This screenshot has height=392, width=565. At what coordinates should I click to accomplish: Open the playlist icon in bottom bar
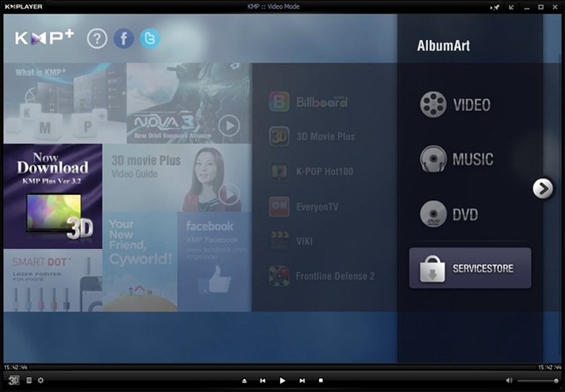pos(29,381)
